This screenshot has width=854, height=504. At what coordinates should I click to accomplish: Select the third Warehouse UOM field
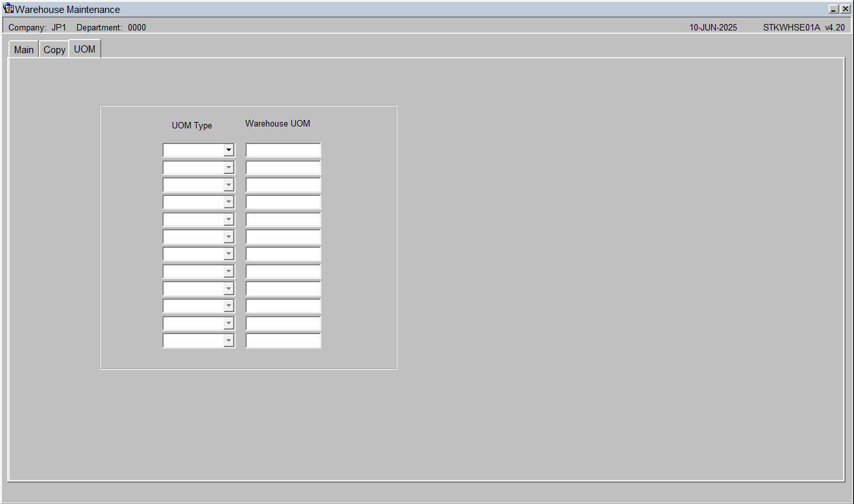(x=284, y=185)
